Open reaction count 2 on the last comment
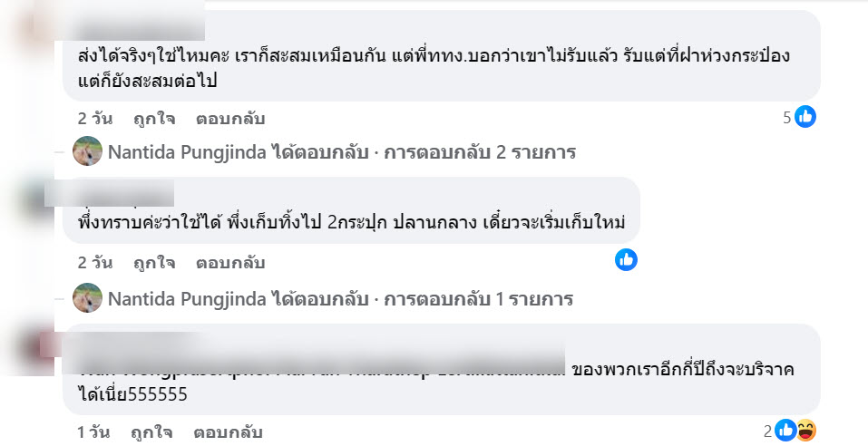 pyautogui.click(x=767, y=431)
